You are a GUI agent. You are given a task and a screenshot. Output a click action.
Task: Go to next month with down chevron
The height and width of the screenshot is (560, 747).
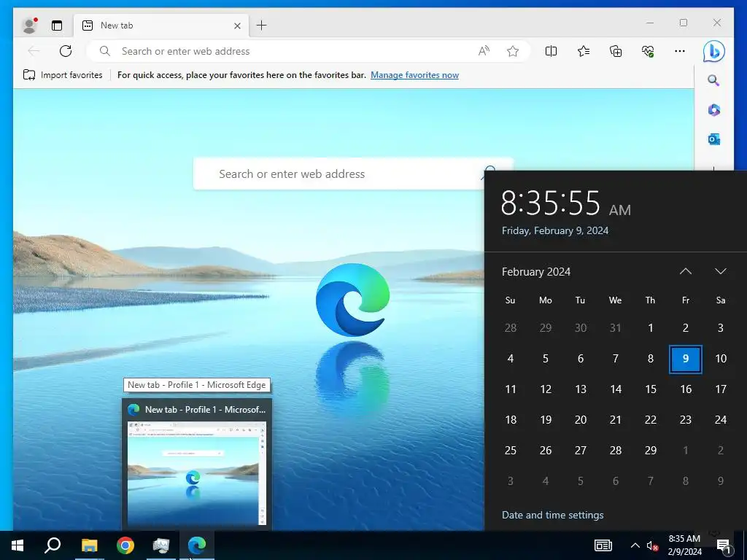(x=720, y=271)
